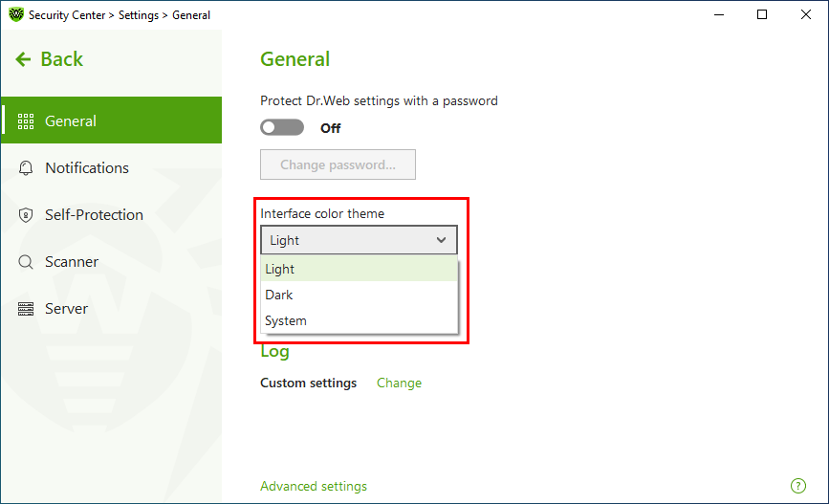
Task: Click the Self-Protection shield icon
Action: click(26, 215)
